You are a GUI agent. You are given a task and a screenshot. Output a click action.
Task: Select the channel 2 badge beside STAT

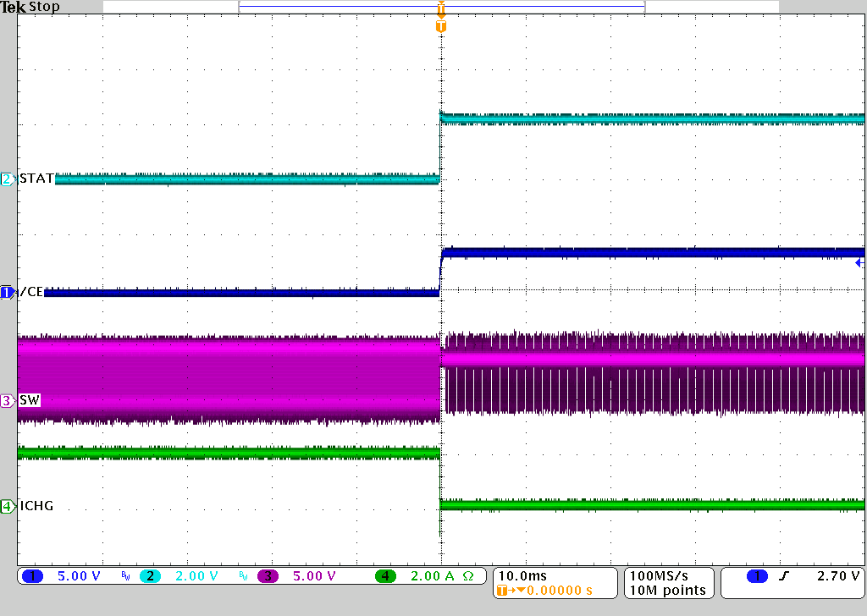8,179
